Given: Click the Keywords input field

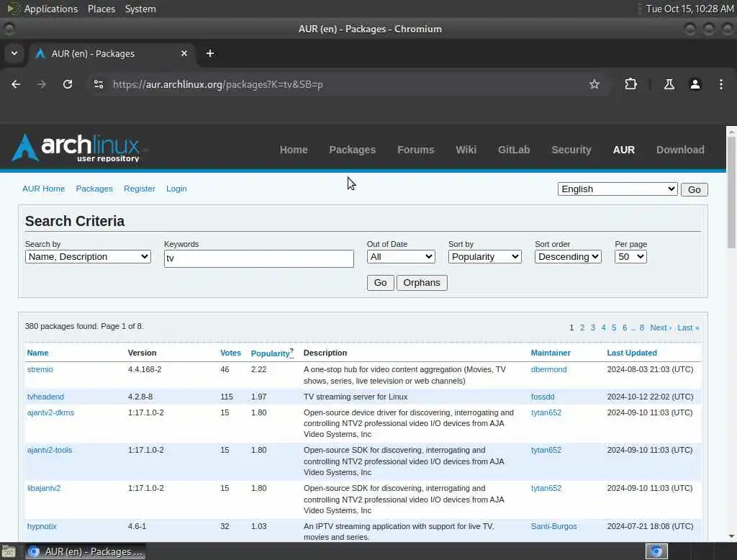Looking at the screenshot, I should tap(259, 258).
